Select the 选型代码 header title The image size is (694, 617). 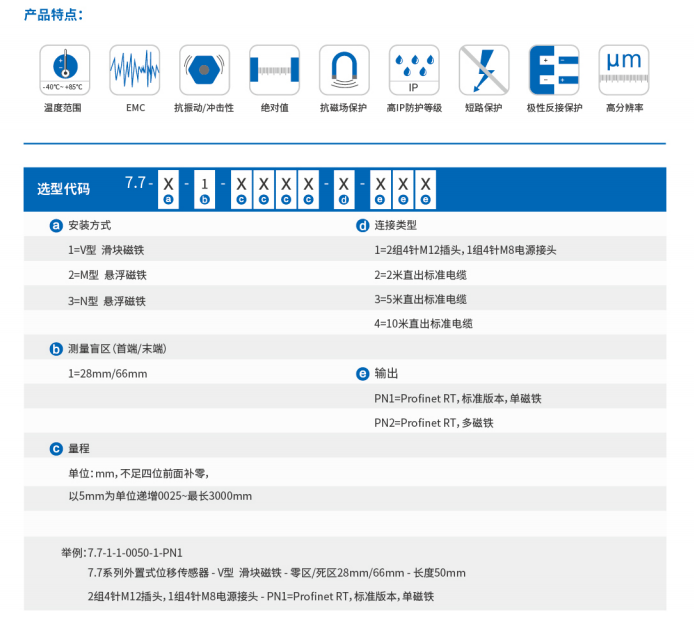click(63, 188)
